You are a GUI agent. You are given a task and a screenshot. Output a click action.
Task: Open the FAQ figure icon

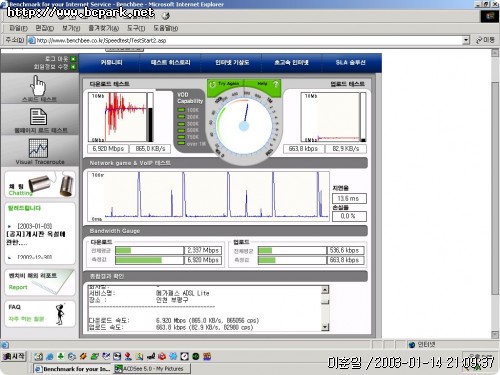point(60,314)
